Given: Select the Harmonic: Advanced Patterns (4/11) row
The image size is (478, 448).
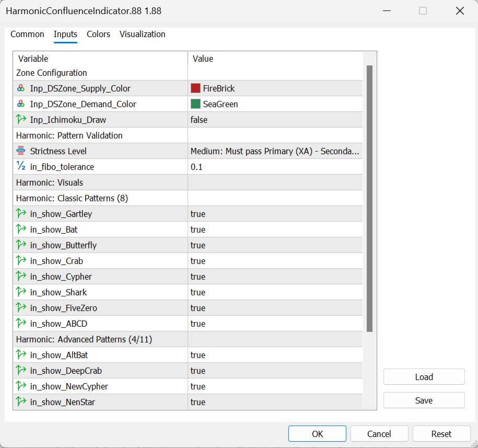Looking at the screenshot, I should pos(188,339).
